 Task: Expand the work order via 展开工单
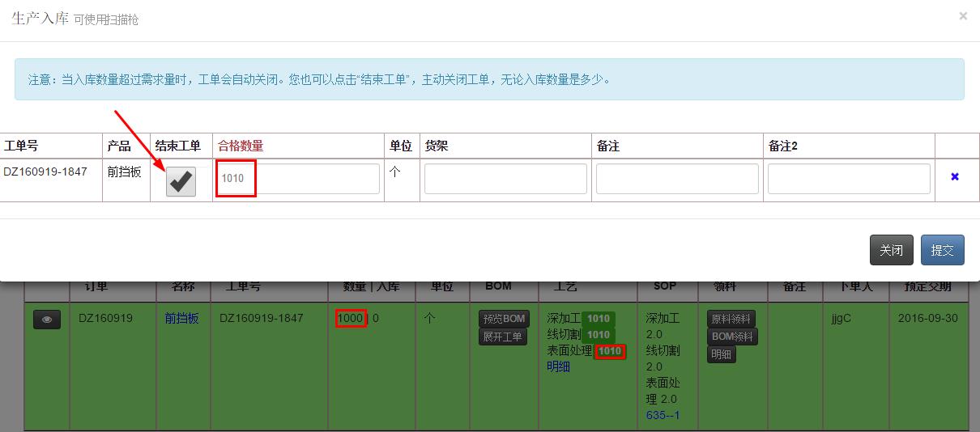click(503, 337)
